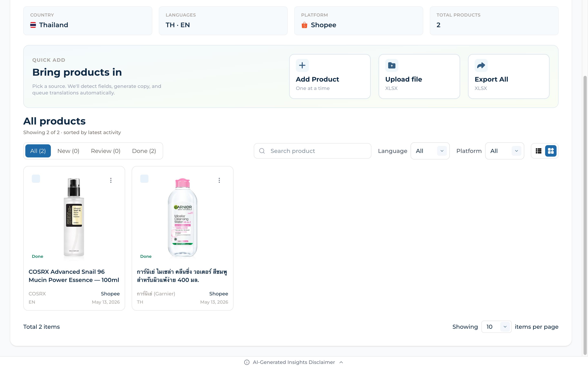The height and width of the screenshot is (368, 588).
Task: Click the COSRX brand label
Action: [37, 294]
